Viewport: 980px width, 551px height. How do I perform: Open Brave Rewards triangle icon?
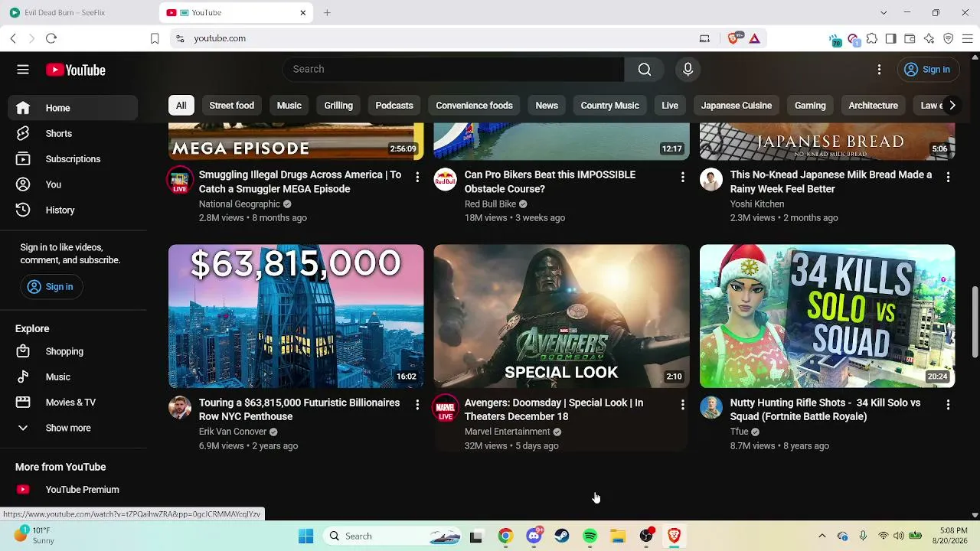[x=755, y=38]
